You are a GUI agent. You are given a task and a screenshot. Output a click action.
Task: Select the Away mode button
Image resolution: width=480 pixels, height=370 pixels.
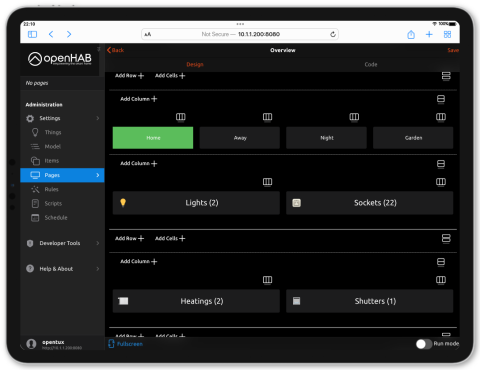(240, 138)
